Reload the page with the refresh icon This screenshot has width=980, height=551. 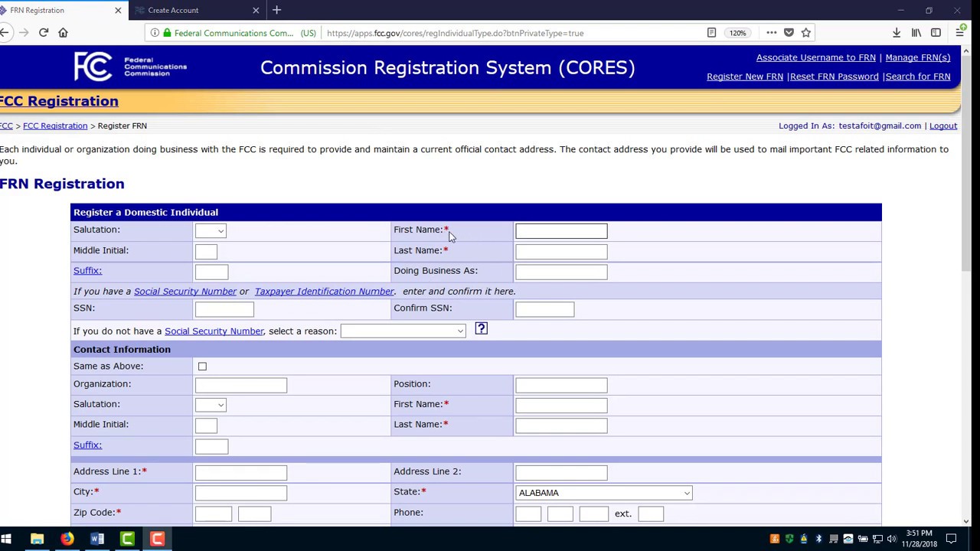[x=44, y=33]
